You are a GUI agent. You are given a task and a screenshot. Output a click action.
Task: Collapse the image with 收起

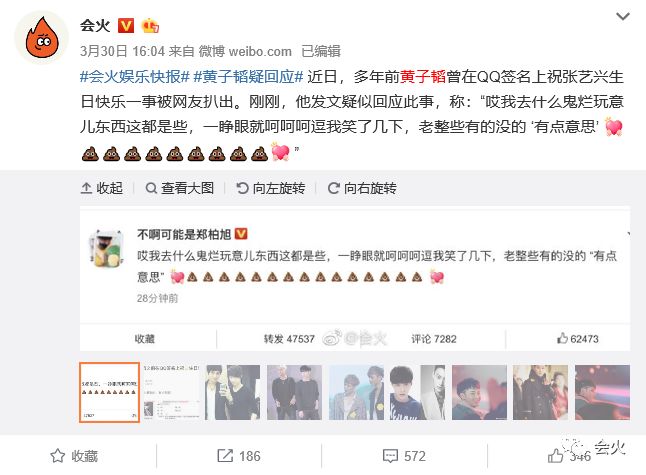point(102,188)
